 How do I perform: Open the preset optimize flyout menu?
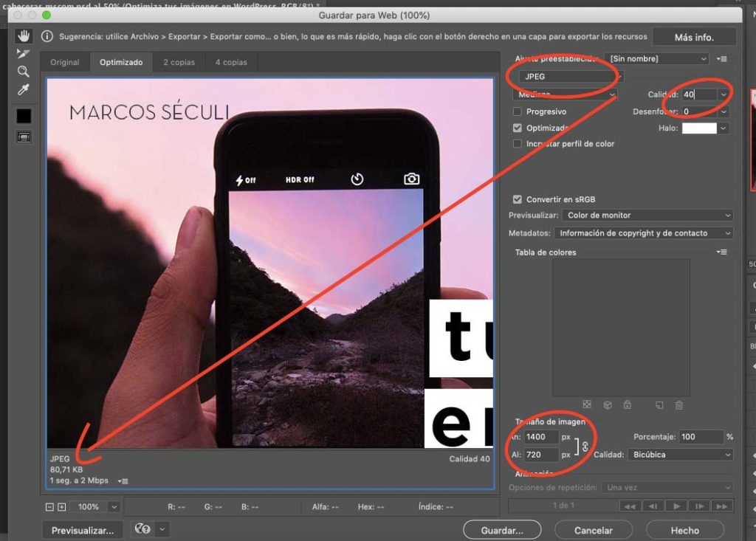coord(721,59)
